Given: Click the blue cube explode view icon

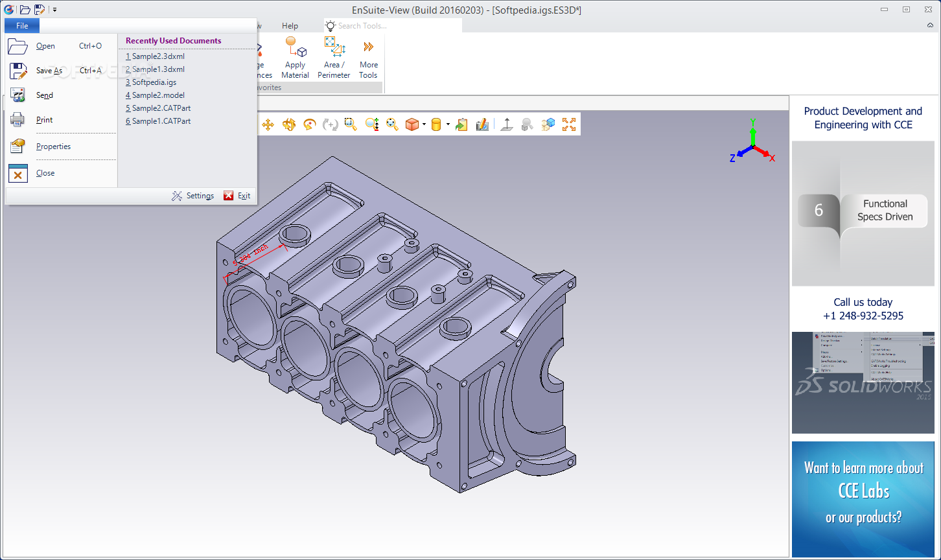Looking at the screenshot, I should coord(548,124).
